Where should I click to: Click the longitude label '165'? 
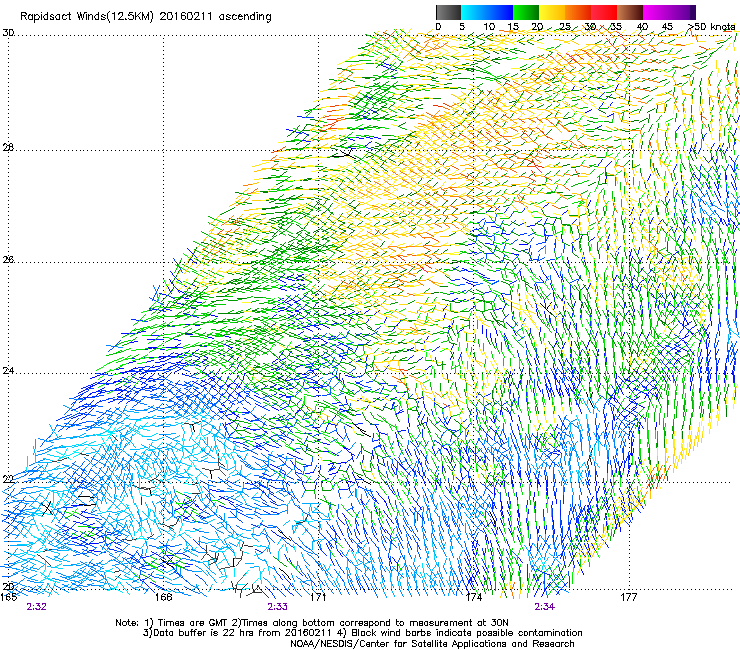point(8,597)
